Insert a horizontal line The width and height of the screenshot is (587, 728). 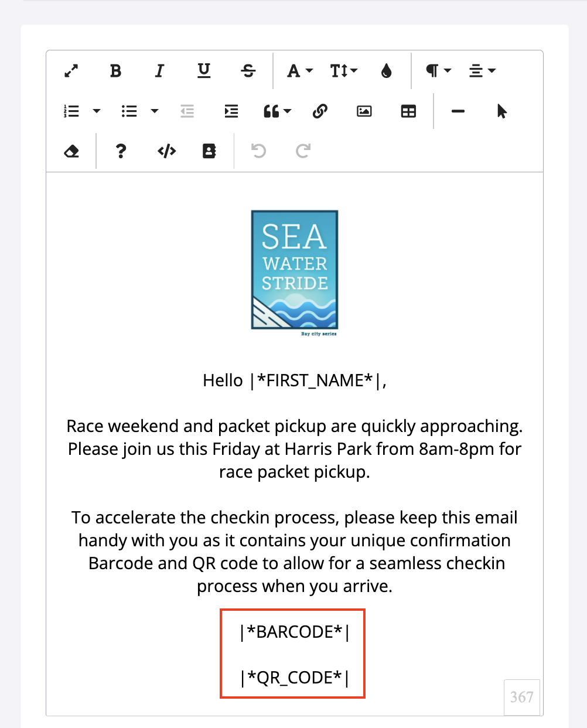[x=458, y=111]
